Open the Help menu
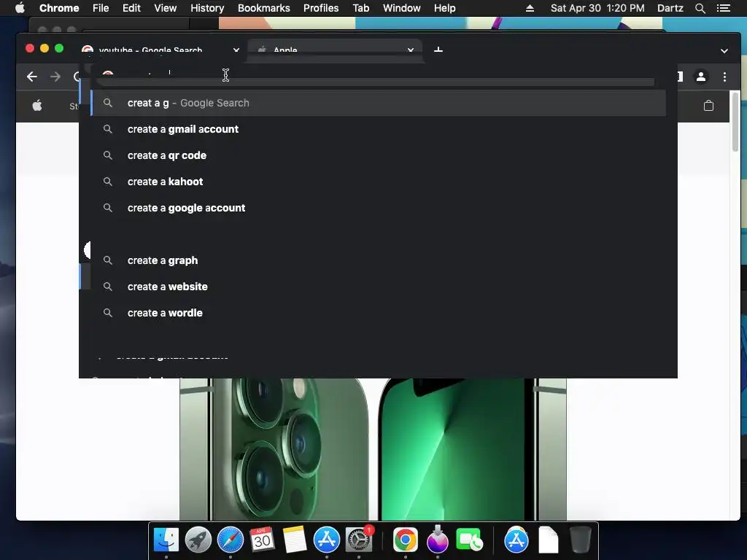This screenshot has width=747, height=560. (x=444, y=8)
